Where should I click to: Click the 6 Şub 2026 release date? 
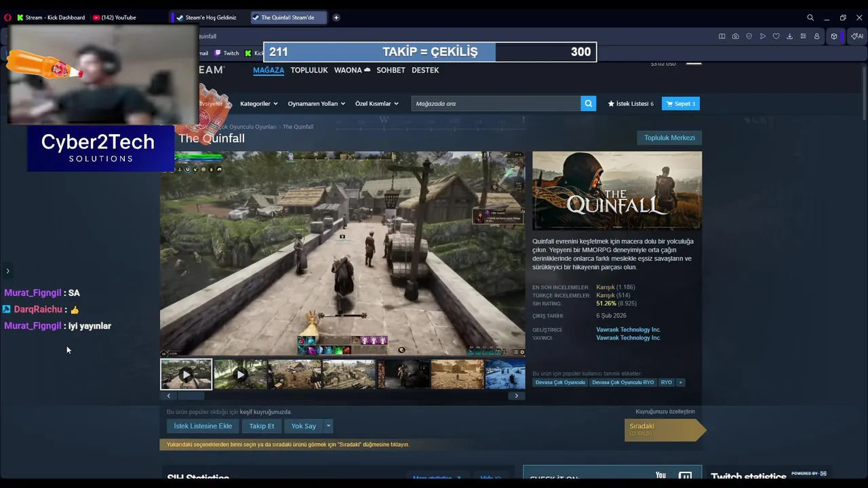(x=611, y=315)
